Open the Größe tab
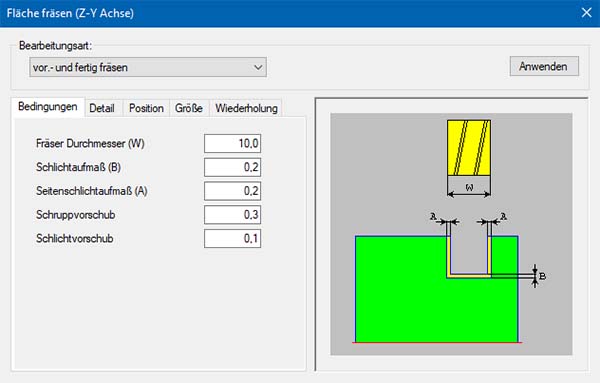This screenshot has width=600, height=383. (189, 108)
